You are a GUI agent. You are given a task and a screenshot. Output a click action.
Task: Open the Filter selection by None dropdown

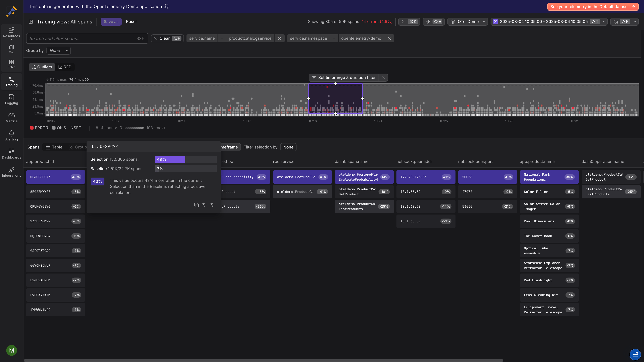pyautogui.click(x=288, y=147)
